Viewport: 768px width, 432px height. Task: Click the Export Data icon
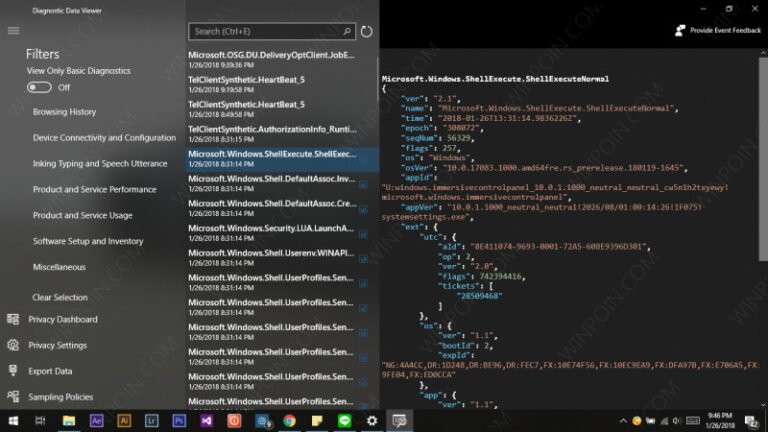pyautogui.click(x=13, y=371)
